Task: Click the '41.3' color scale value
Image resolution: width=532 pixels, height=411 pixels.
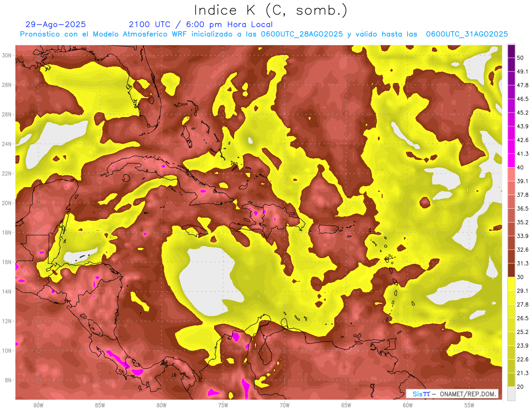Action: click(523, 154)
